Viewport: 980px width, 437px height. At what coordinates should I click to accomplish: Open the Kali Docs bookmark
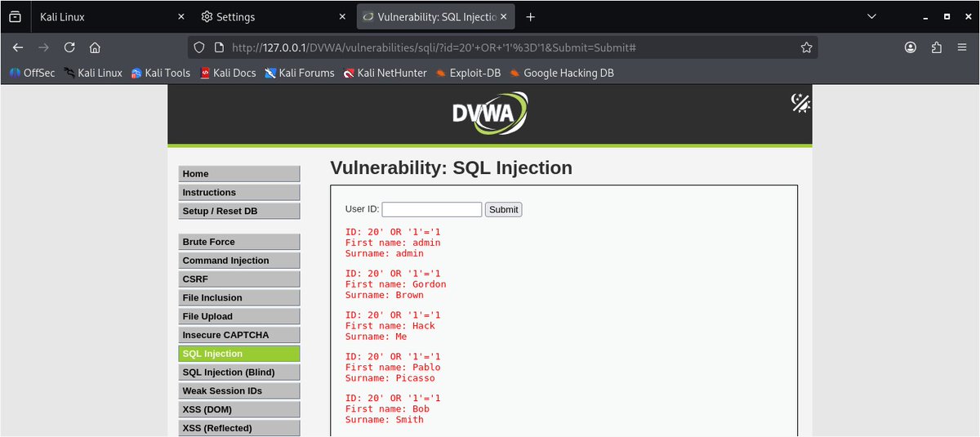[x=227, y=73]
